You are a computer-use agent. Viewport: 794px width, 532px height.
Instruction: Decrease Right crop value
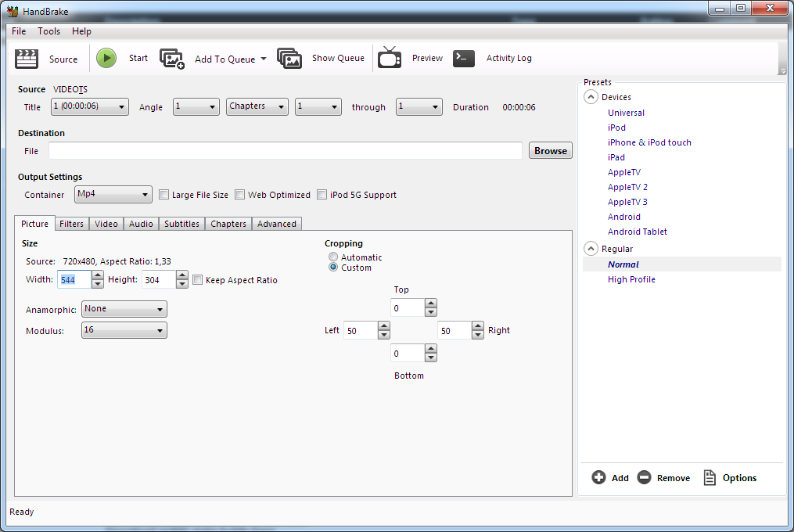(478, 334)
